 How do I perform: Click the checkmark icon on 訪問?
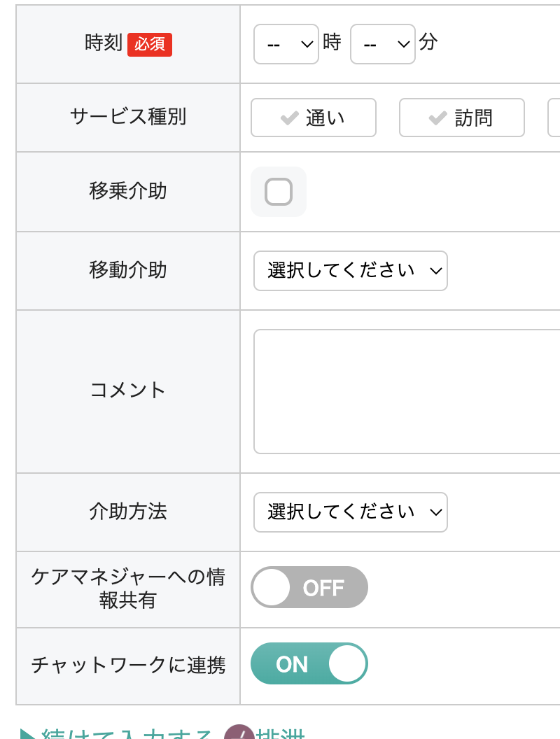click(x=438, y=118)
